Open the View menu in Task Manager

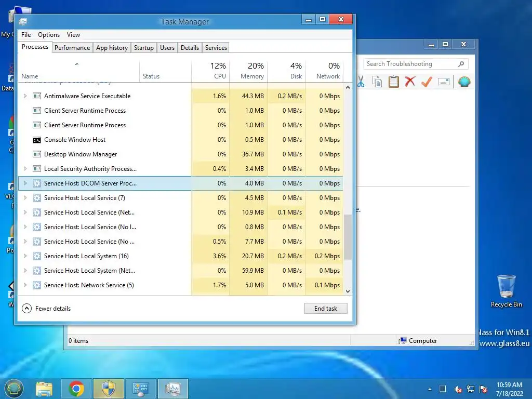(73, 35)
